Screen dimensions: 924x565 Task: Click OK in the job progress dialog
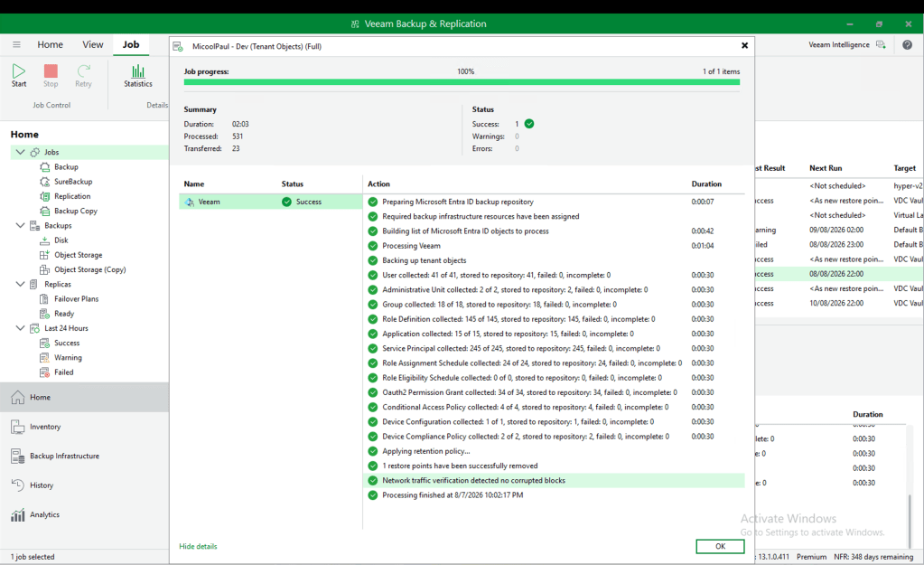(720, 546)
